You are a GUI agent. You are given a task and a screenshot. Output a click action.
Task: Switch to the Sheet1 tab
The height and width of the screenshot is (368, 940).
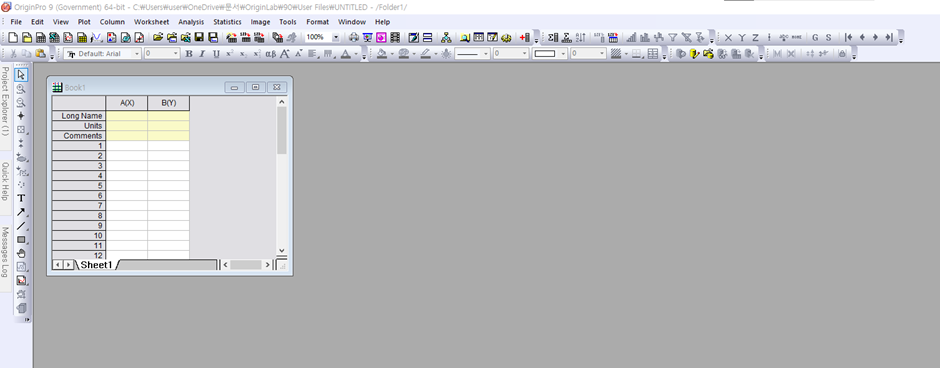pos(97,264)
